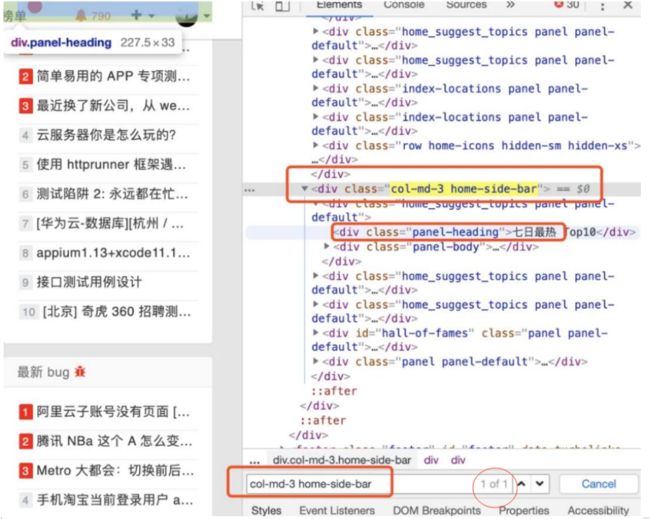Go to next search result arrow
This screenshot has width=650, height=519.
tap(540, 483)
